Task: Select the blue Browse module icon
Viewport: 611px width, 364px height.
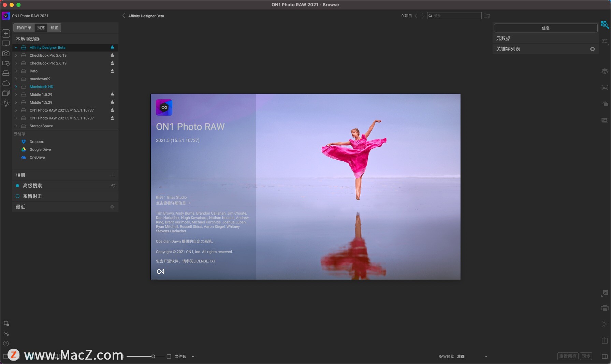Action: pos(605,25)
